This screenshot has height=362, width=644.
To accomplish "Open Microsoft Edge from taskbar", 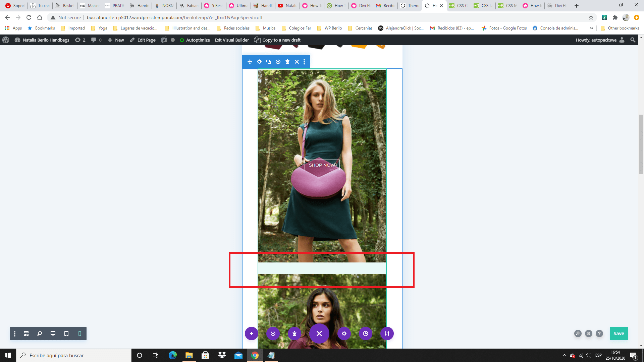I will coord(173,355).
